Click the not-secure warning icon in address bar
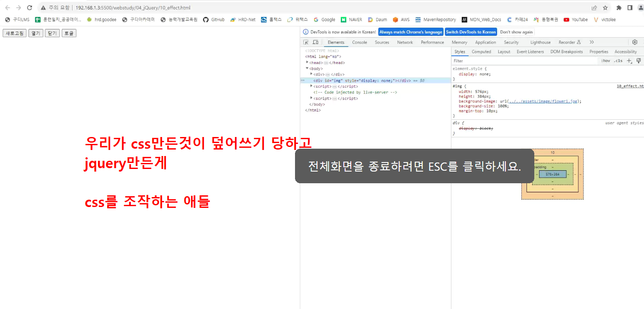Image resolution: width=644 pixels, height=309 pixels. (x=44, y=8)
